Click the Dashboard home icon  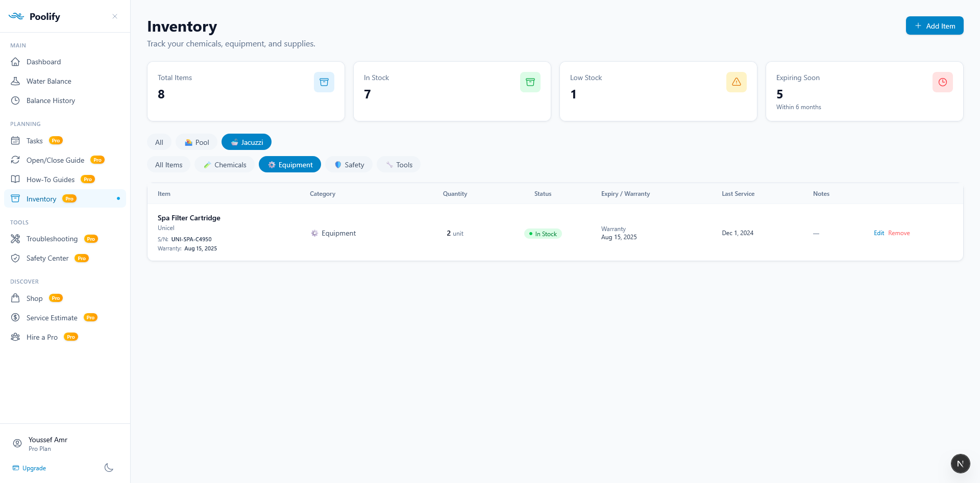click(15, 62)
